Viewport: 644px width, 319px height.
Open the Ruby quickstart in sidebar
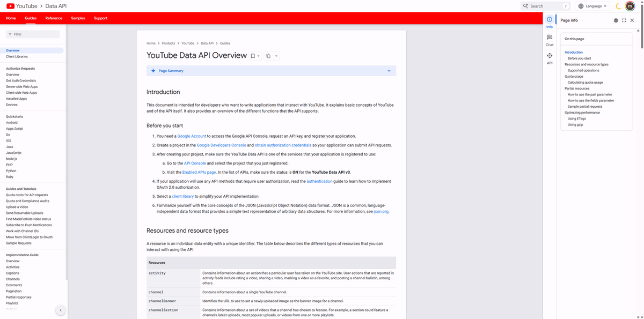click(10, 177)
